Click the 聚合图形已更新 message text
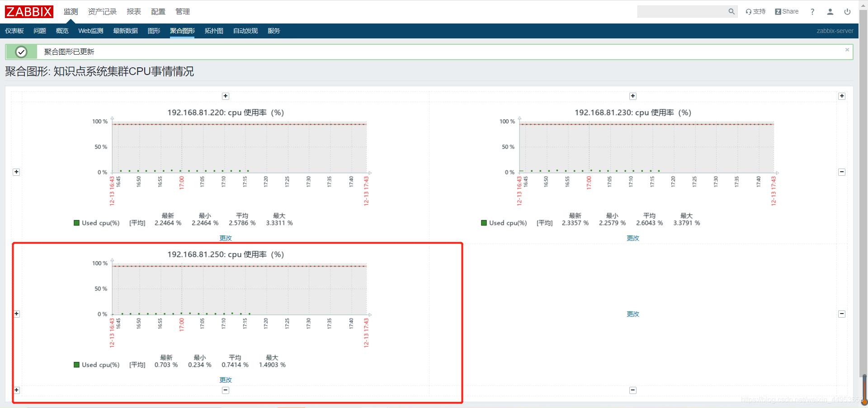Image resolution: width=868 pixels, height=408 pixels. tap(69, 52)
